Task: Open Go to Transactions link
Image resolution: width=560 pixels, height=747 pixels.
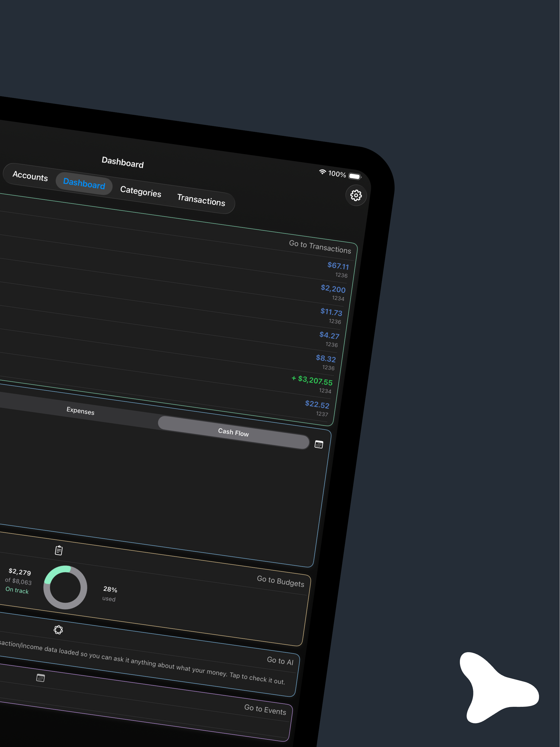Action: click(320, 247)
